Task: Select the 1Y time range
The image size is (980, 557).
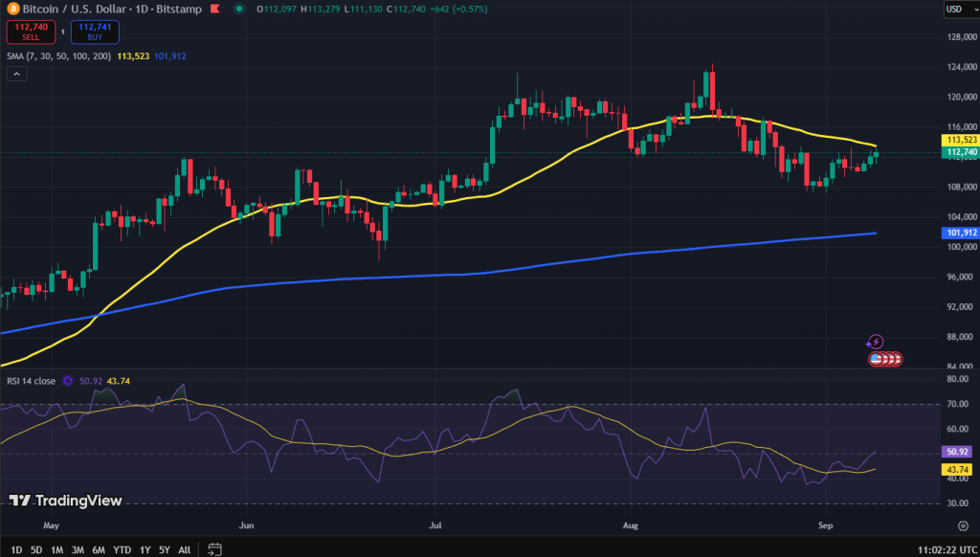Action: point(145,550)
